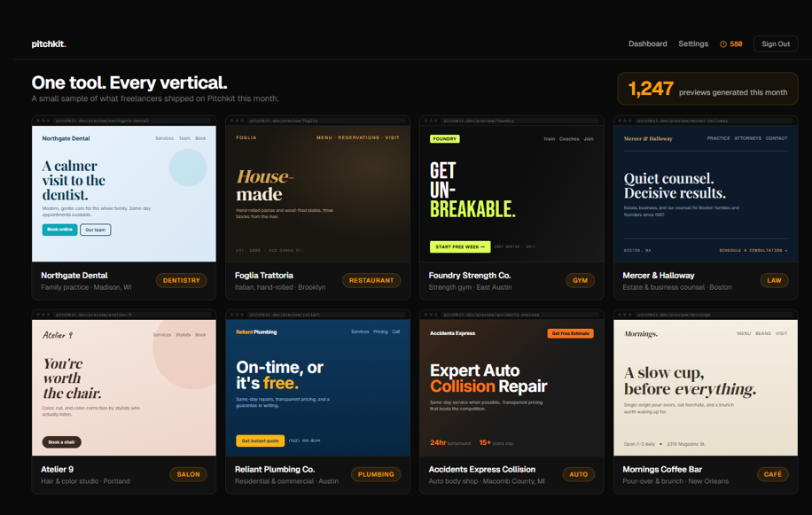Open the Foundry Strength Co. preview thumbnail
The height and width of the screenshot is (515, 812).
(x=511, y=193)
